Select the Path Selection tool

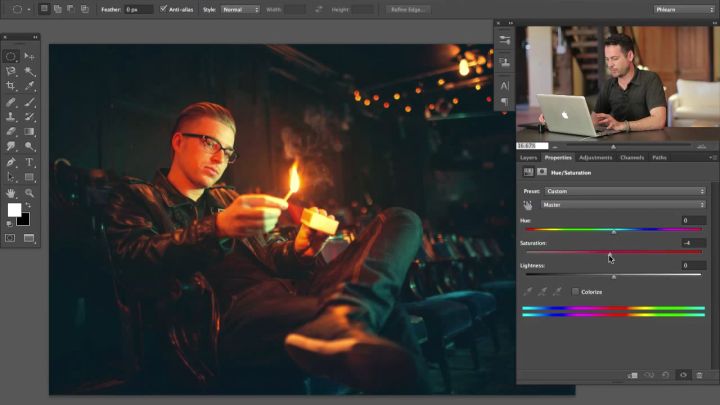coord(11,177)
